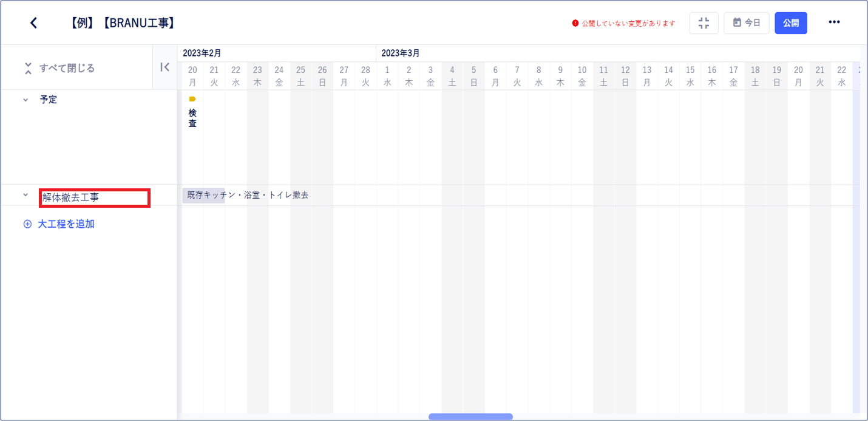Select date column 19 日

click(777, 76)
